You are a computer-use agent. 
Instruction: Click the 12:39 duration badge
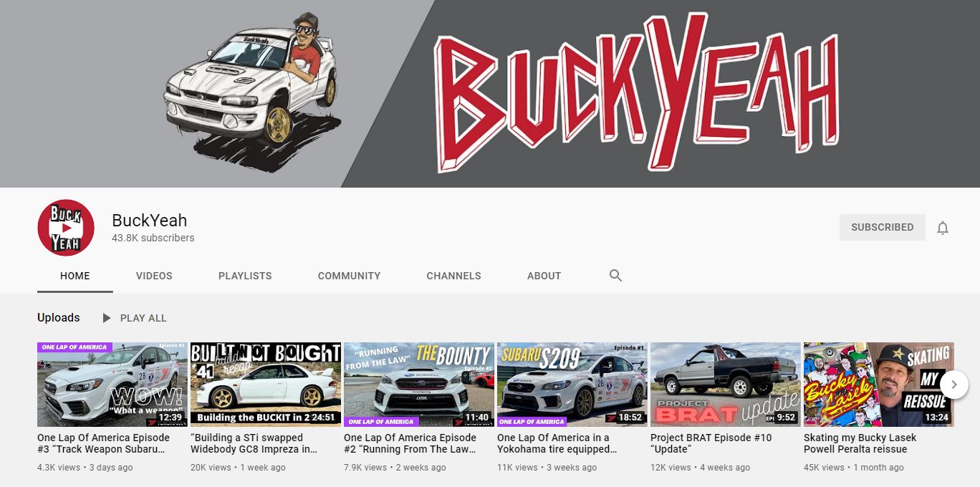[x=170, y=418]
